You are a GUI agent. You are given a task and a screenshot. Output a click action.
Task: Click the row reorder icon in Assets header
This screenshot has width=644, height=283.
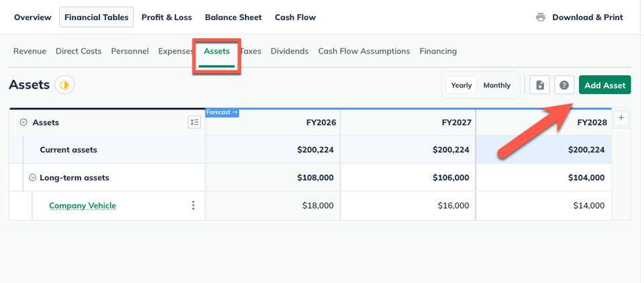click(195, 122)
